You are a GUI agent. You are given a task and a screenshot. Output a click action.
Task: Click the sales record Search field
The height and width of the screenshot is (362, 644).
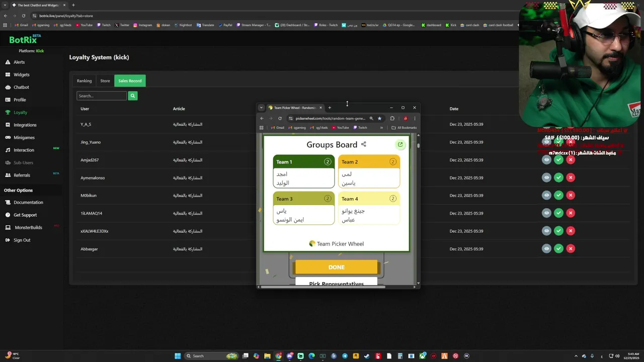pyautogui.click(x=102, y=96)
